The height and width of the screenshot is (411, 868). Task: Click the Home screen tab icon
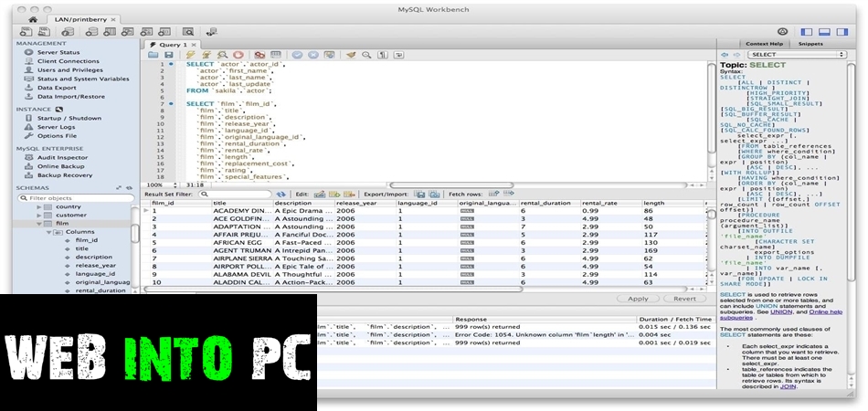(33, 19)
